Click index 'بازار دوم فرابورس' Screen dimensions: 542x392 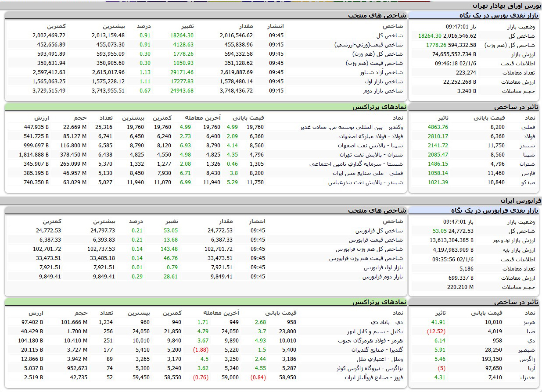382,277
